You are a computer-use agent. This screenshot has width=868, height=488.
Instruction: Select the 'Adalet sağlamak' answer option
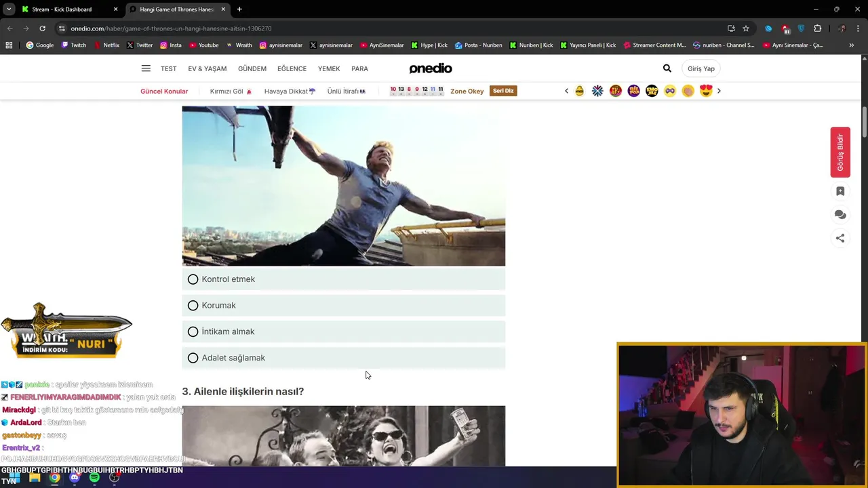343,358
